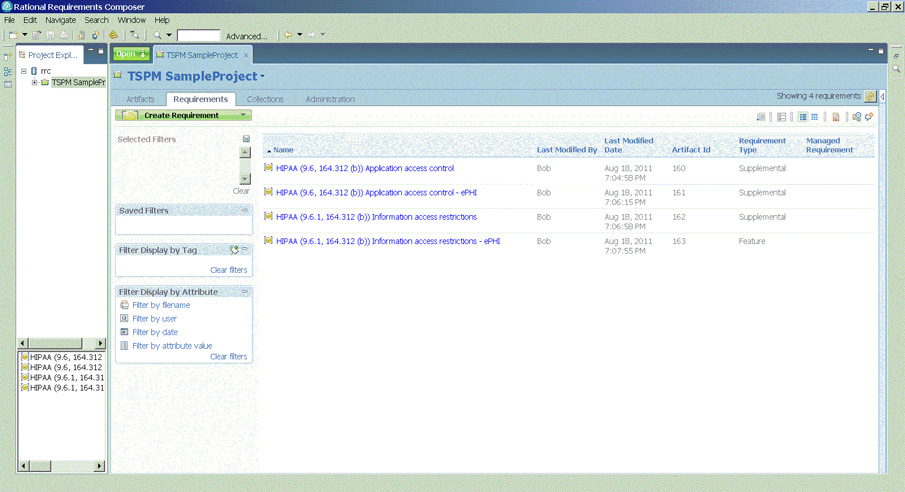This screenshot has height=492, width=905.
Task: Collapse the Filter Display by Attribute section
Action: [x=245, y=292]
